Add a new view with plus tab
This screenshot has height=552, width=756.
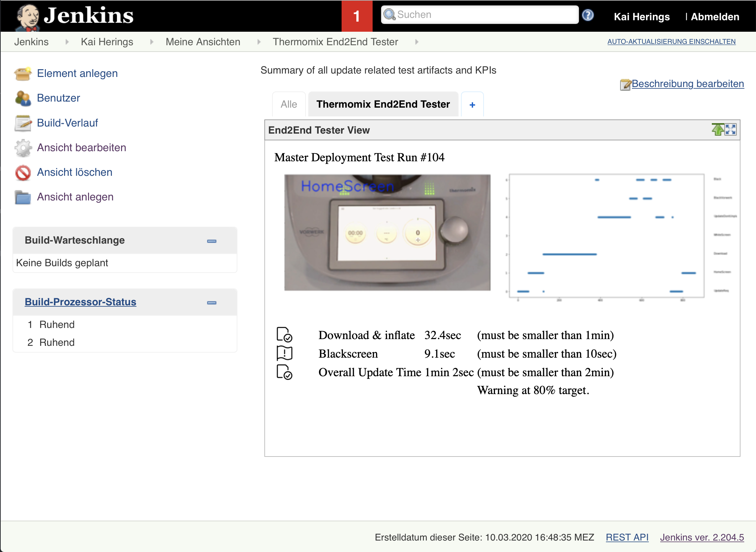(472, 105)
